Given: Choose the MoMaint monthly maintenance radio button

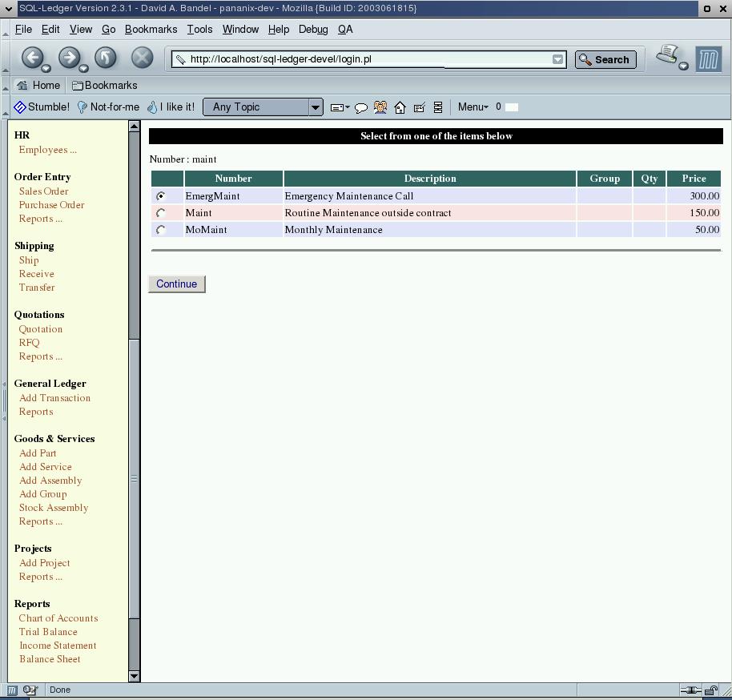Looking at the screenshot, I should (161, 230).
